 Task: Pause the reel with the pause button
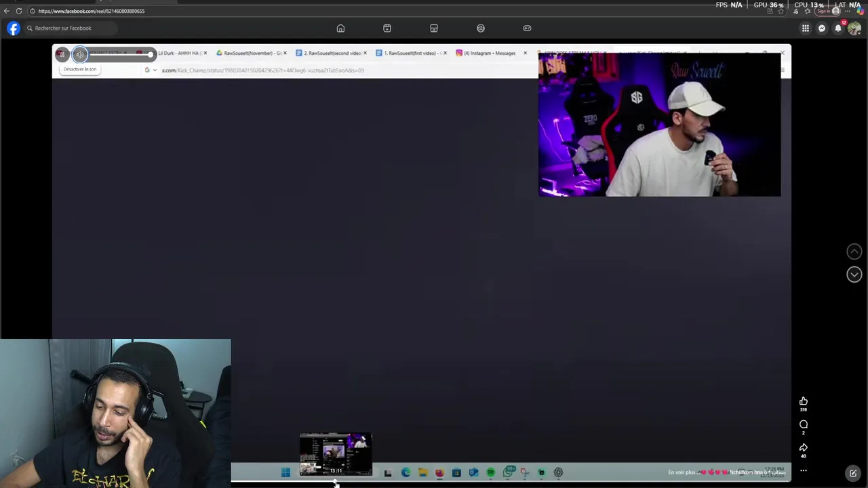pyautogui.click(x=62, y=54)
